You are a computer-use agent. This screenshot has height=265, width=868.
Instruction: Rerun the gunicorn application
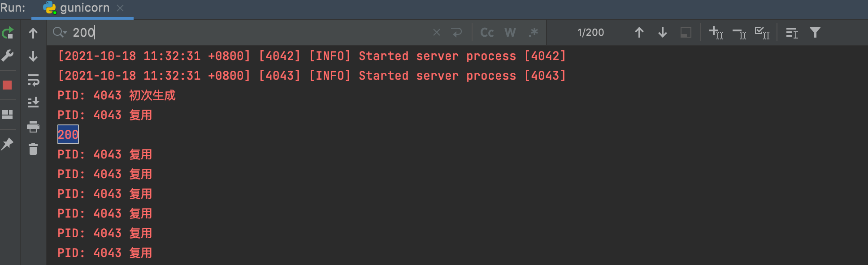[x=7, y=33]
